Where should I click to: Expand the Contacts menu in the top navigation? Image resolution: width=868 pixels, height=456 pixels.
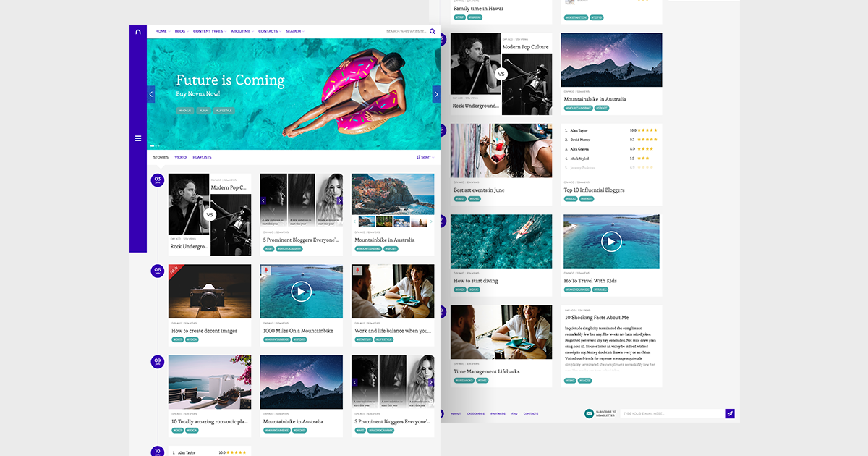(x=269, y=31)
